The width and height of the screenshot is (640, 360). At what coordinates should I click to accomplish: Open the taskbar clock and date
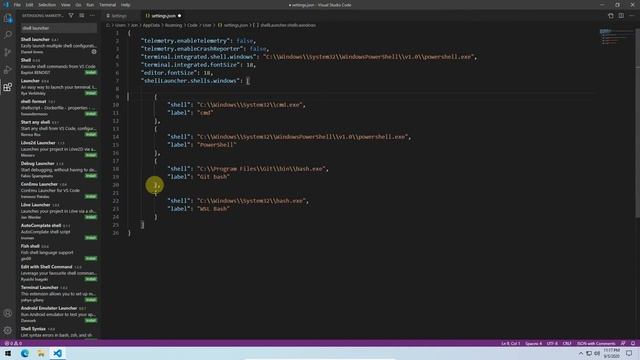[611, 353]
